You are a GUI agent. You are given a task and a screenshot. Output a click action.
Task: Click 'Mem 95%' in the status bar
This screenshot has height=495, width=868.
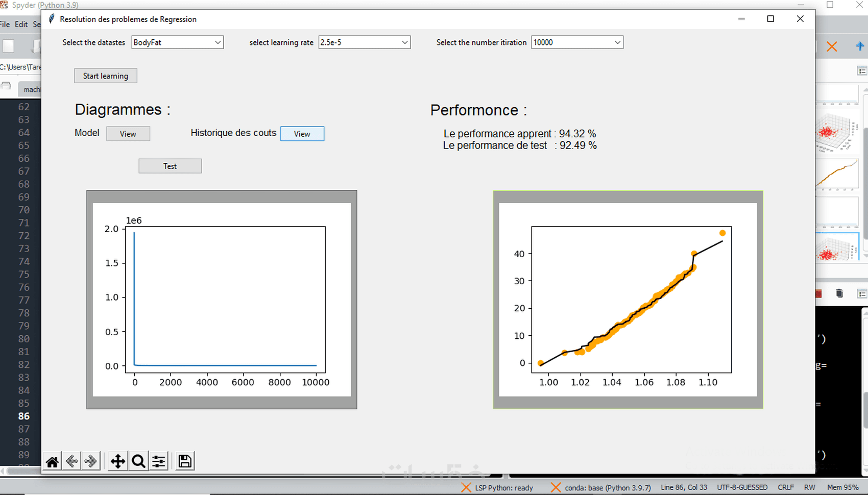pos(843,487)
